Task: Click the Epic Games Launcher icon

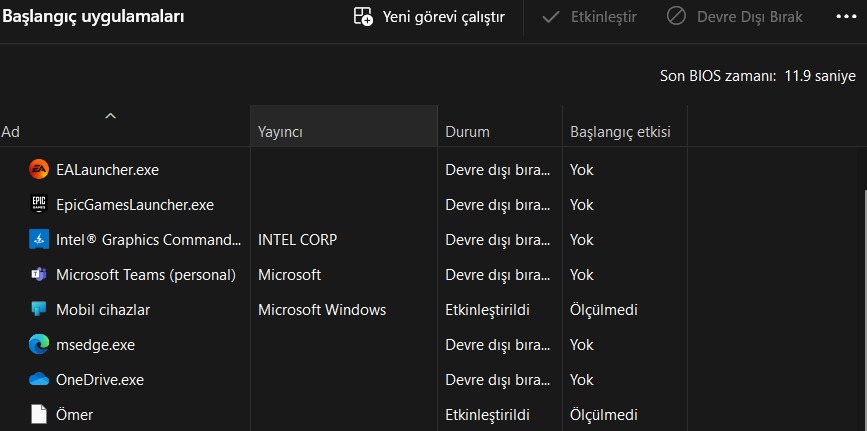Action: pyautogui.click(x=39, y=205)
